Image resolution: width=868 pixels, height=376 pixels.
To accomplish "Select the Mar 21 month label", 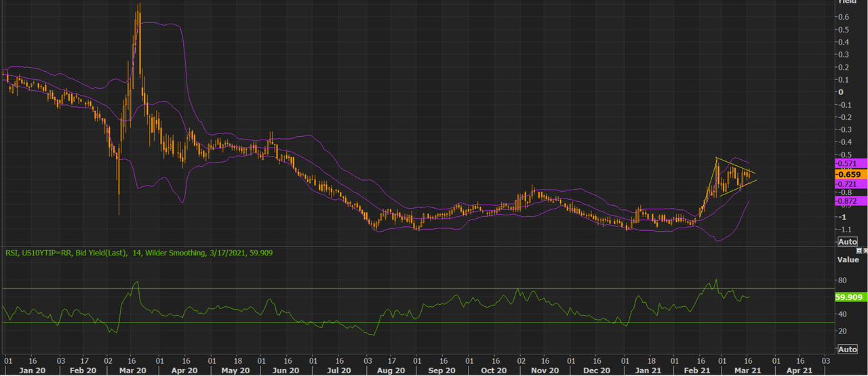I will [746, 371].
